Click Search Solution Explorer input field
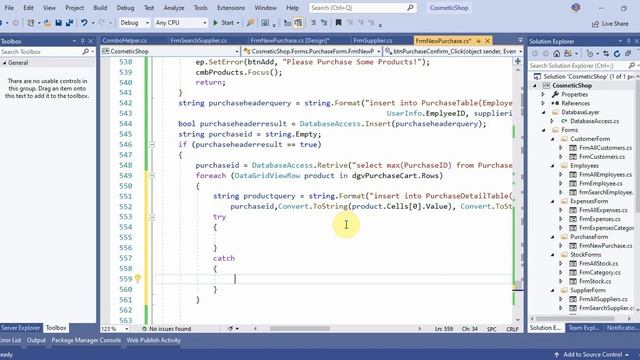The image size is (640, 360). pyautogui.click(x=578, y=65)
